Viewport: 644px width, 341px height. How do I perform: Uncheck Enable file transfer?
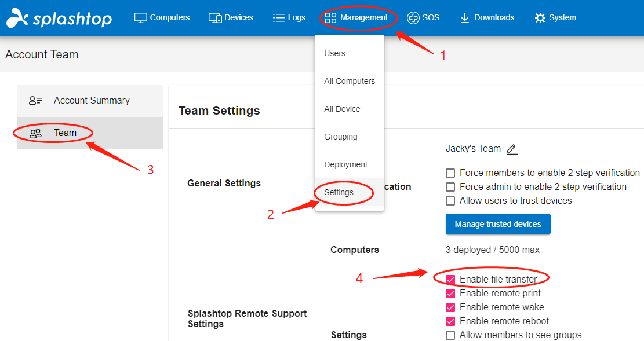tap(450, 280)
